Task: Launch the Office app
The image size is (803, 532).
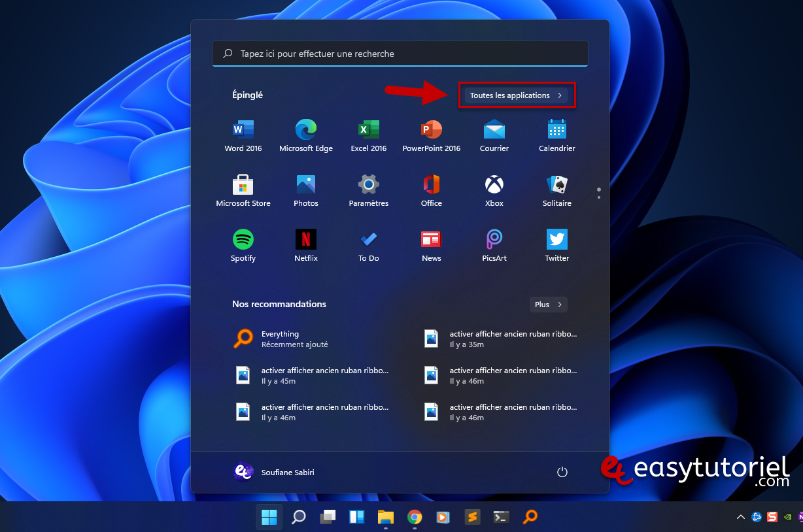Action: pos(432,191)
